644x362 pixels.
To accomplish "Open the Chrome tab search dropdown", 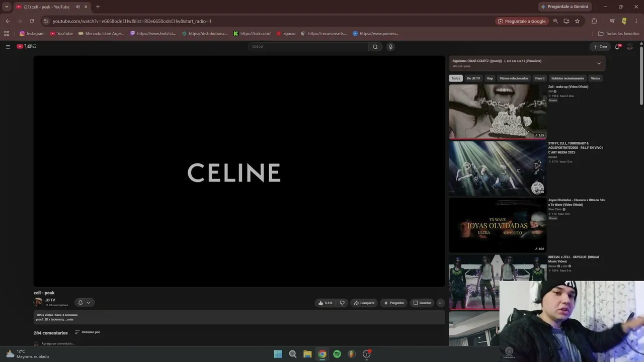I will pos(7,7).
